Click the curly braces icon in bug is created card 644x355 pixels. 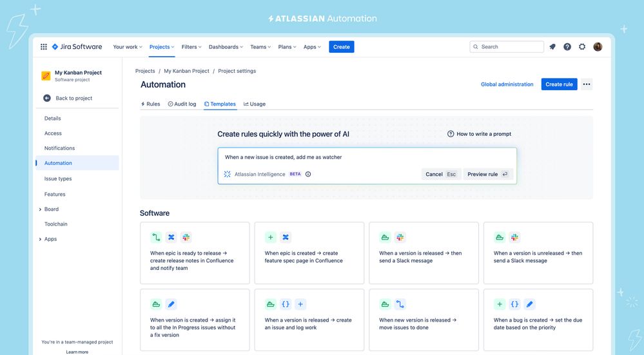[514, 304]
